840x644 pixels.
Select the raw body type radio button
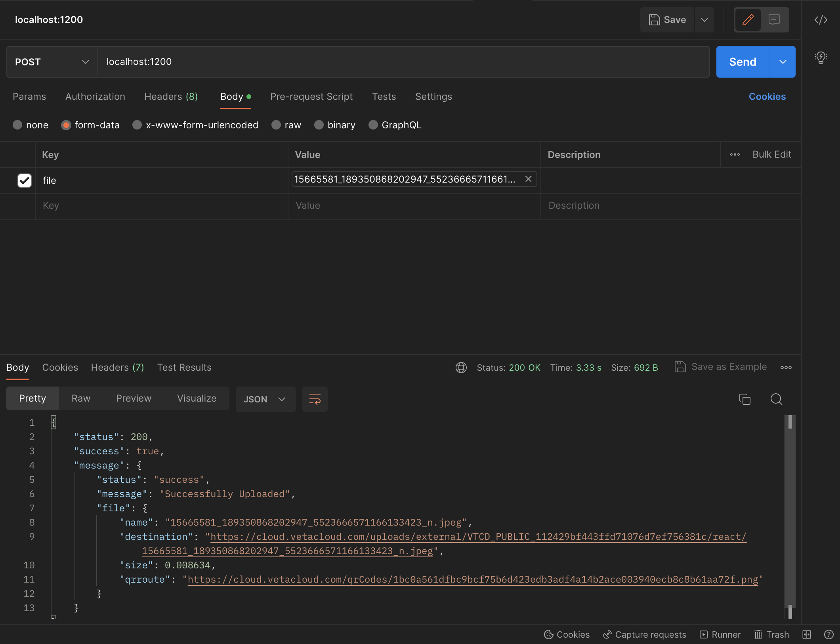tap(276, 125)
